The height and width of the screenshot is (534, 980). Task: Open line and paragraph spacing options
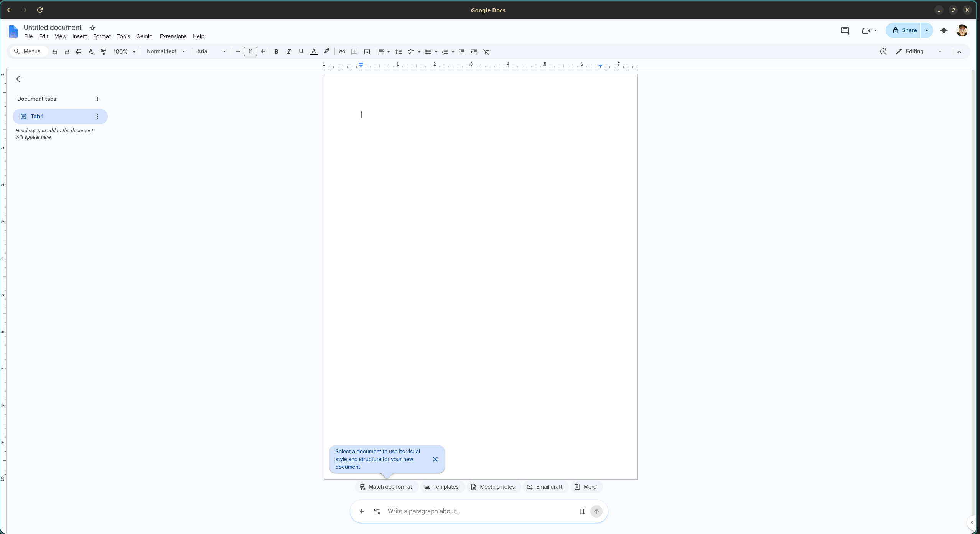tap(399, 52)
